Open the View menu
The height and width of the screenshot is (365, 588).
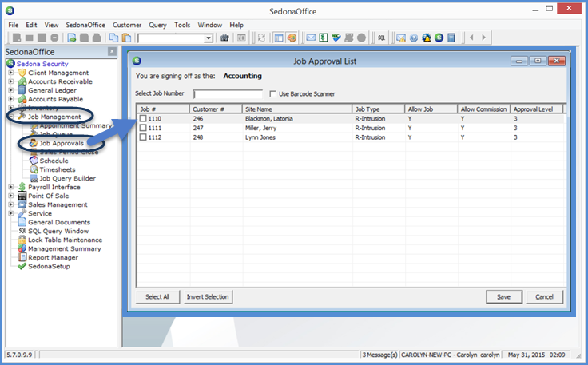point(51,25)
